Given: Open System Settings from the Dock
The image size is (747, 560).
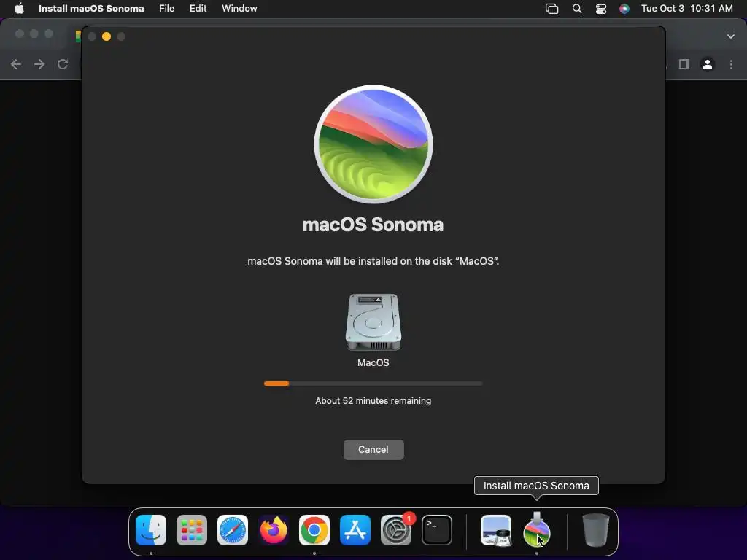Looking at the screenshot, I should [396, 530].
